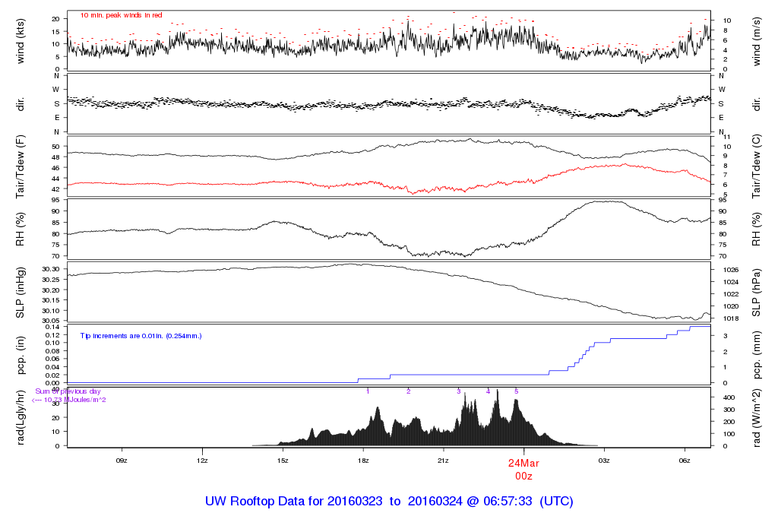Click '0.14' on the precipitation inch axis

point(52,327)
